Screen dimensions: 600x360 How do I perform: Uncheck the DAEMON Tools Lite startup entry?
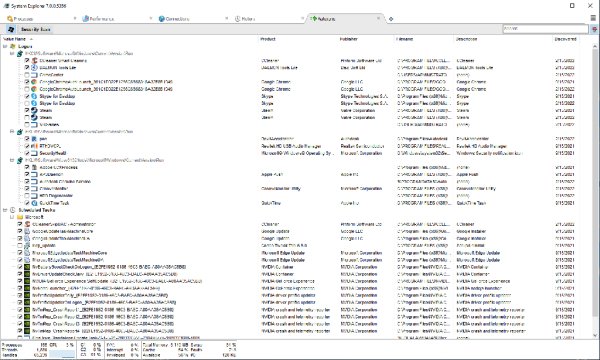pos(27,68)
